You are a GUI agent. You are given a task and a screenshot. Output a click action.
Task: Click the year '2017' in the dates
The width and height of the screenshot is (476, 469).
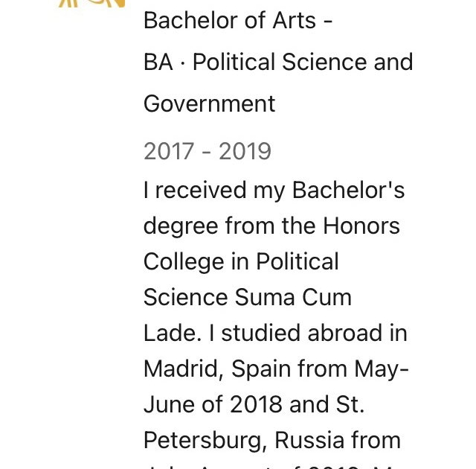(x=169, y=151)
